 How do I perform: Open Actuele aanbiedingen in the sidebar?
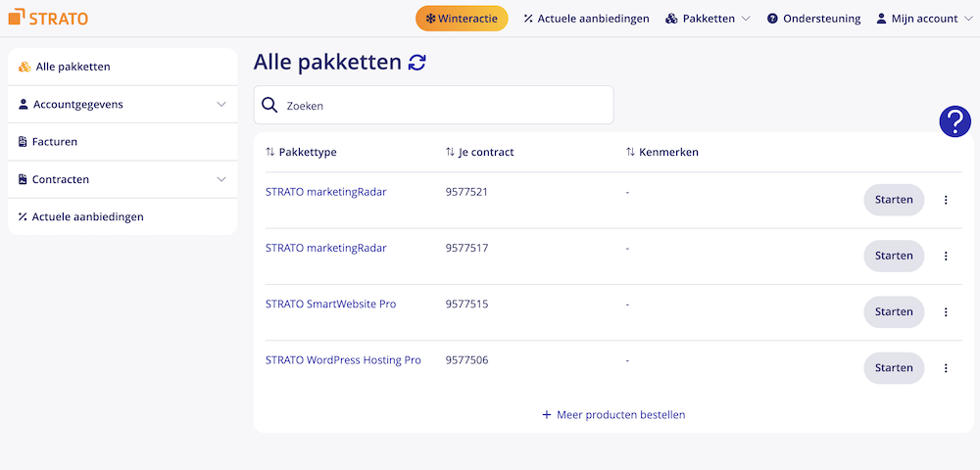coord(122,216)
